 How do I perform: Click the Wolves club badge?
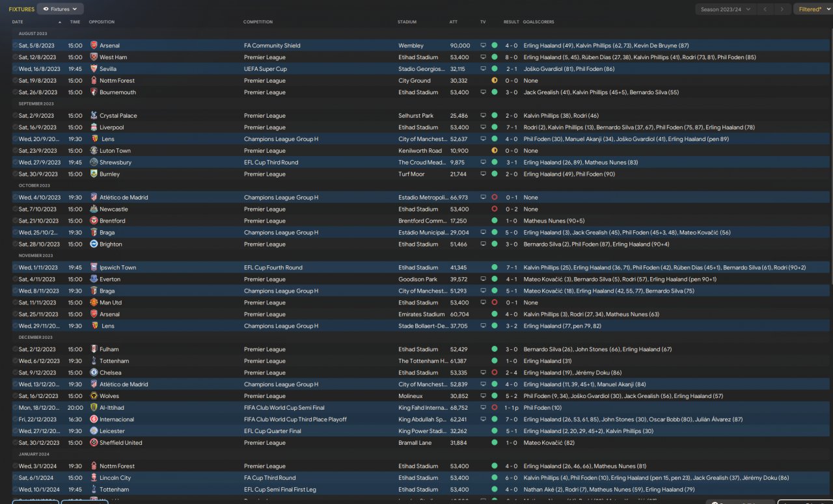[x=94, y=397]
